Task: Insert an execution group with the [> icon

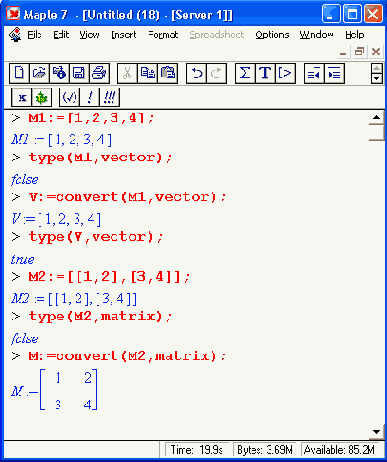Action: (x=285, y=73)
